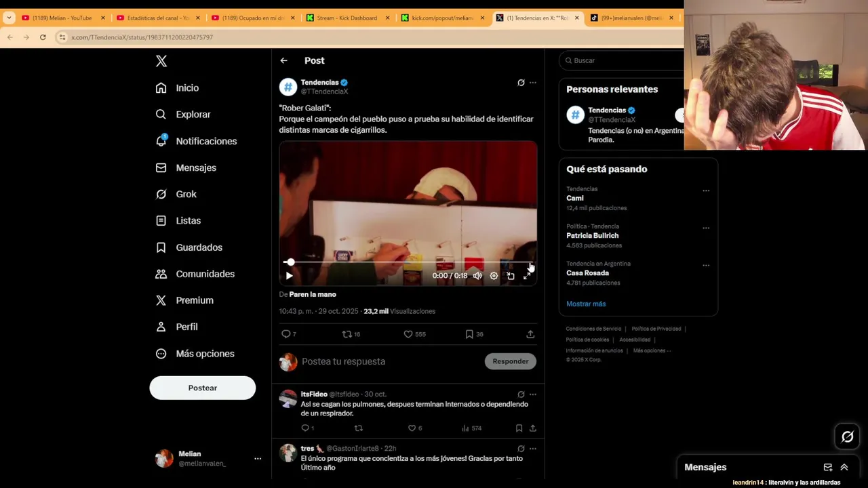
Task: Toggle picture-in-picture on the video
Action: click(511, 276)
